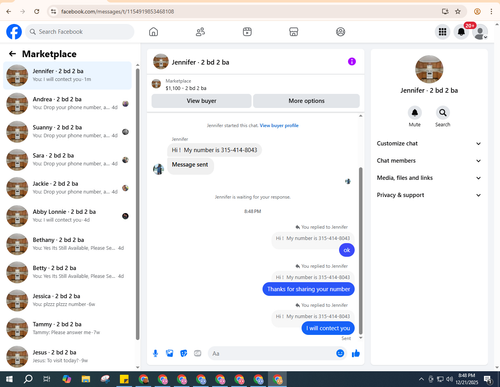Choose a GIF icon in composer
Viewport: 500px width, 387px height.
tap(198, 353)
